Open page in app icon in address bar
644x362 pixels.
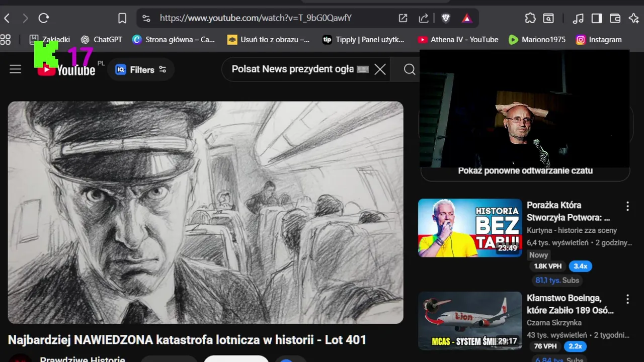coord(403,19)
